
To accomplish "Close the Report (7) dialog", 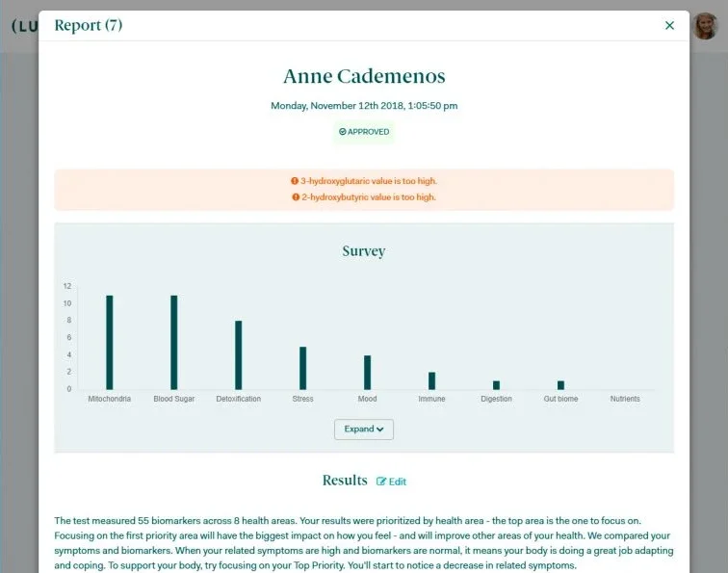I will point(669,26).
